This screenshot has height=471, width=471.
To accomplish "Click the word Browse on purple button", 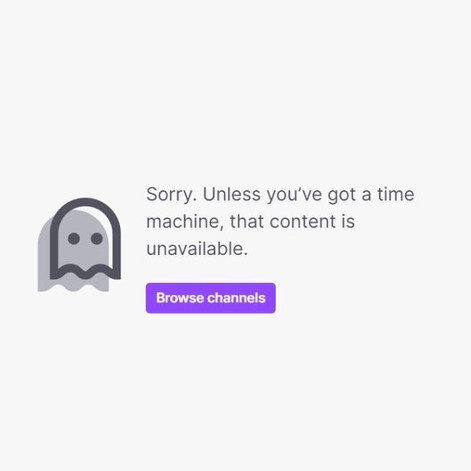I will [178, 298].
